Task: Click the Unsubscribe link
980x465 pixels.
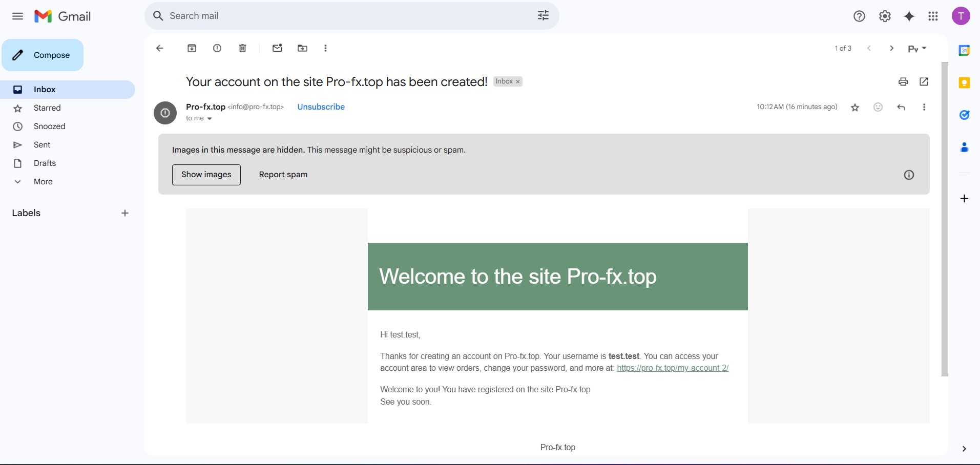Action: (321, 107)
